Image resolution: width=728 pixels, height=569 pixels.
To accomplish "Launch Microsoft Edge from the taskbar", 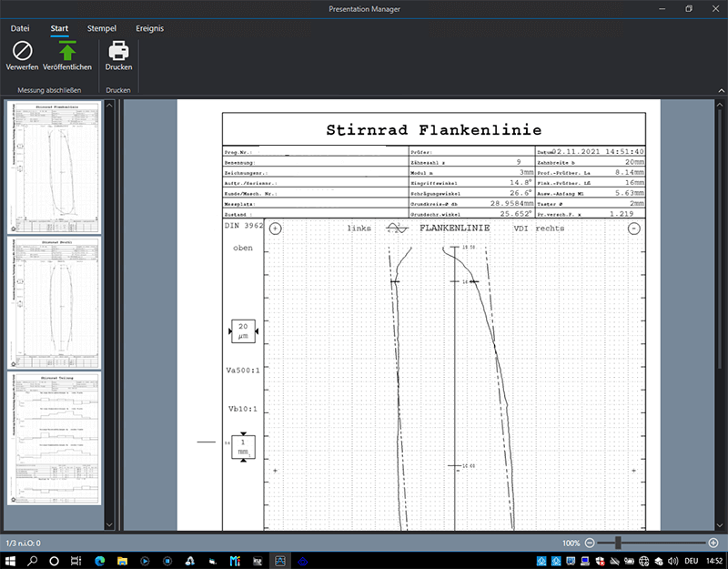I will [x=100, y=561].
